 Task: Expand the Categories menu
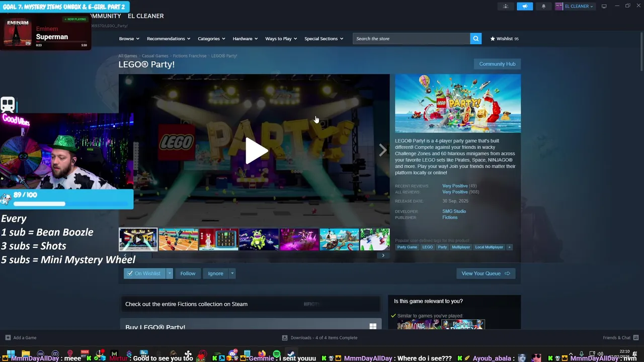tap(211, 39)
